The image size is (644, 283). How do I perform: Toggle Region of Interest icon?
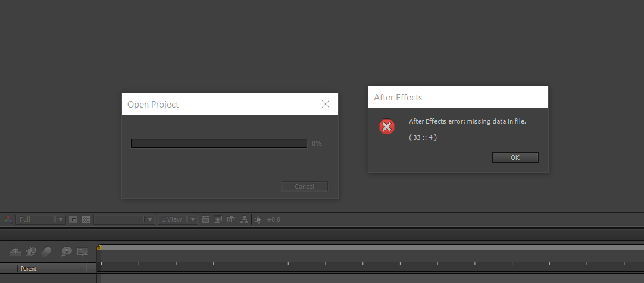point(73,219)
